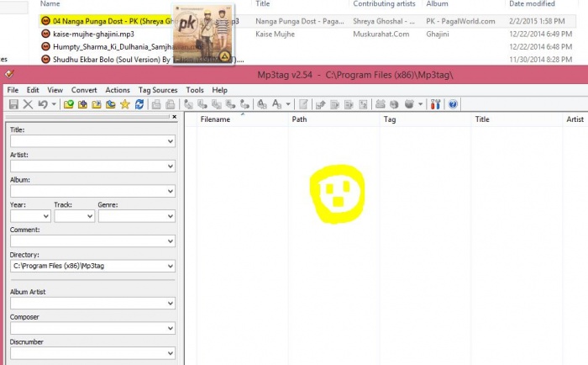Open the Genre dropdown list

[x=170, y=216]
